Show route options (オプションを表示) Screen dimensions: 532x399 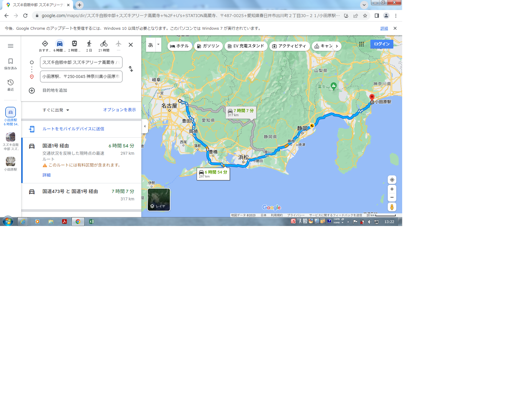(x=120, y=110)
